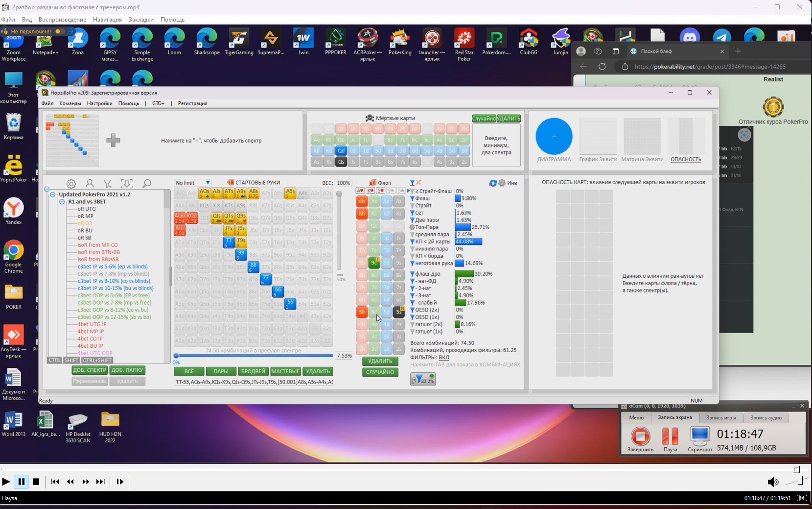Toggle ФИЛЬТРЫ ВКЛ link off
The image size is (812, 509).
pyautogui.click(x=444, y=357)
